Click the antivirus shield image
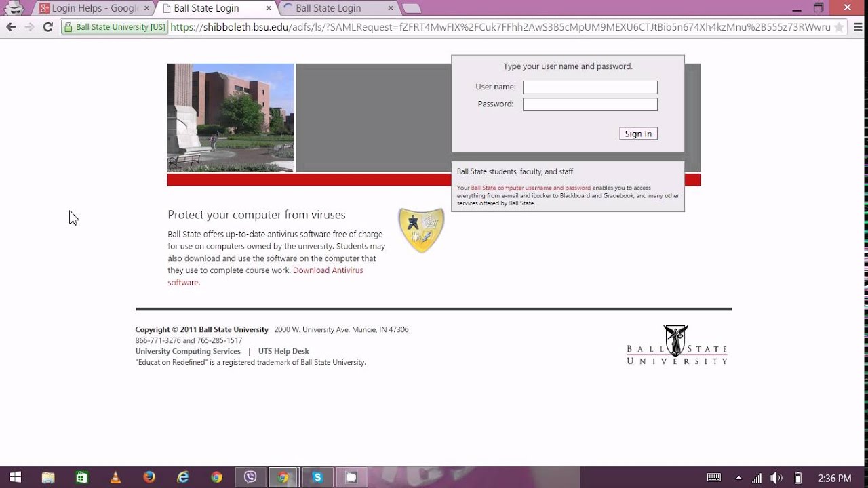This screenshot has width=868, height=488. [x=421, y=230]
